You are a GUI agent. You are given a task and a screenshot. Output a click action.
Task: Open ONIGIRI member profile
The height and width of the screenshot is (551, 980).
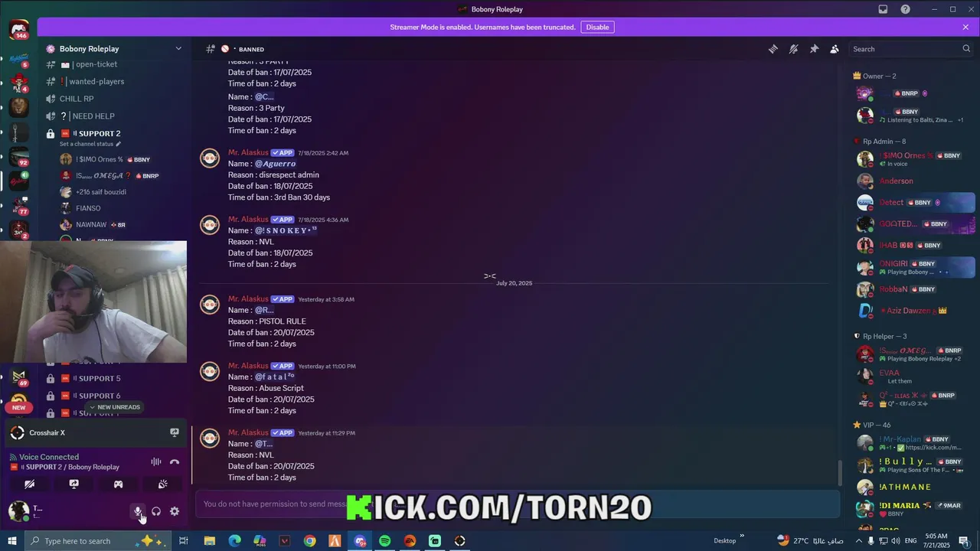tap(914, 267)
